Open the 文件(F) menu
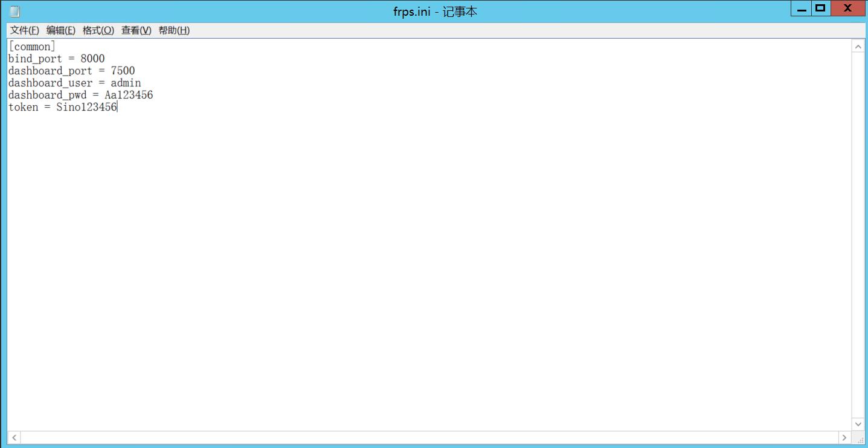 click(25, 30)
